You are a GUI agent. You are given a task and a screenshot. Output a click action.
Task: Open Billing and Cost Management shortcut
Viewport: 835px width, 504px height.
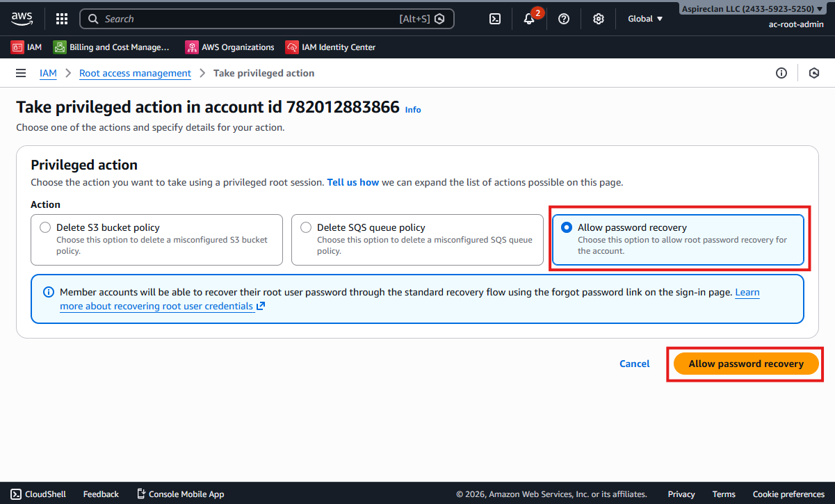tap(111, 47)
